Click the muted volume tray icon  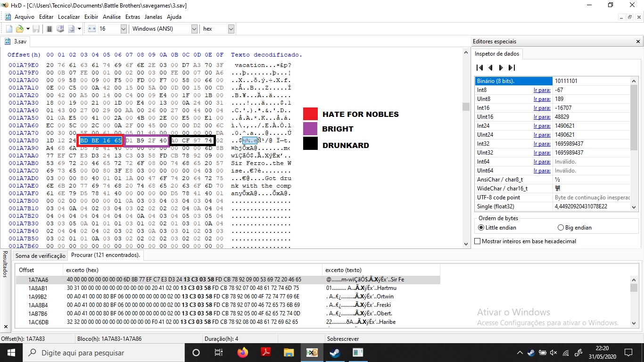click(553, 353)
